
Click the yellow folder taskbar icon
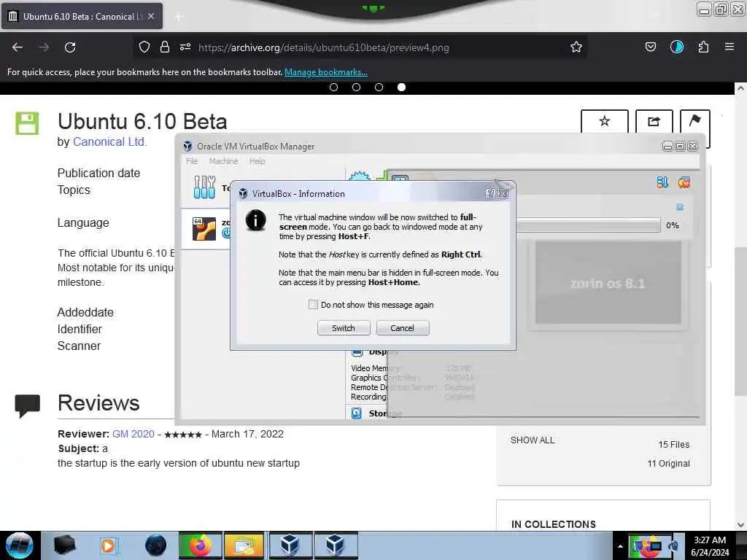point(244,545)
